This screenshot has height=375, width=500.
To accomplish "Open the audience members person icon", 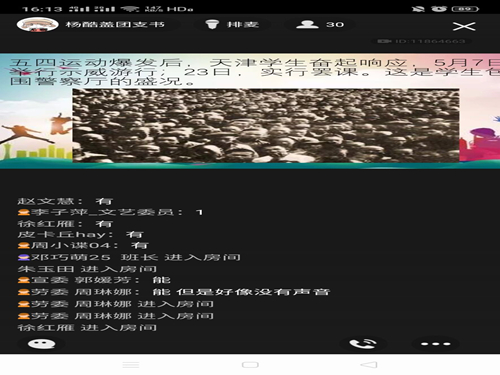I will pyautogui.click(x=307, y=24).
